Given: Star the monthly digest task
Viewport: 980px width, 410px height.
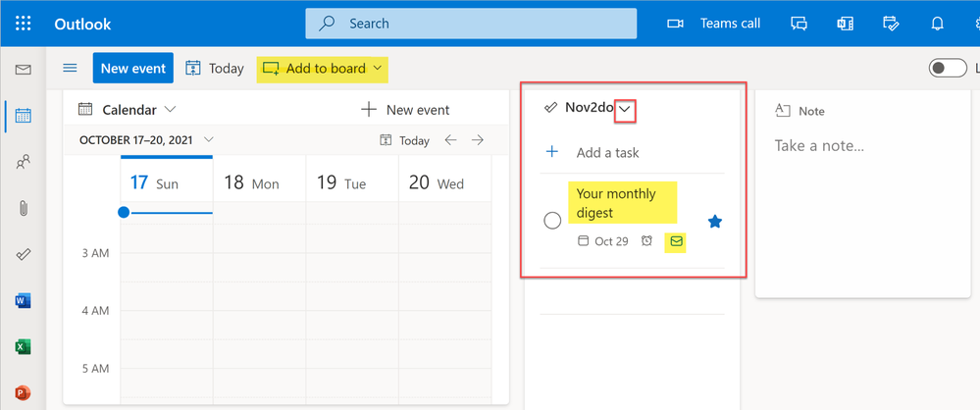Looking at the screenshot, I should pos(715,222).
